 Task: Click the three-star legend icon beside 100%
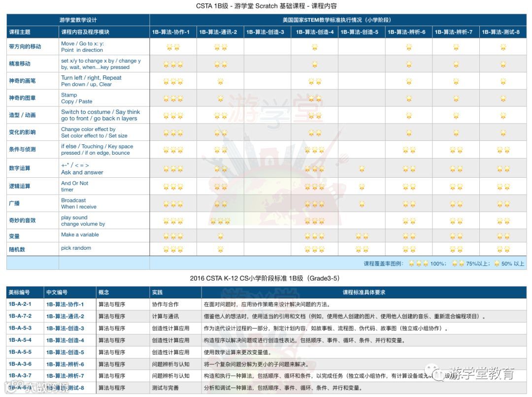point(418,264)
